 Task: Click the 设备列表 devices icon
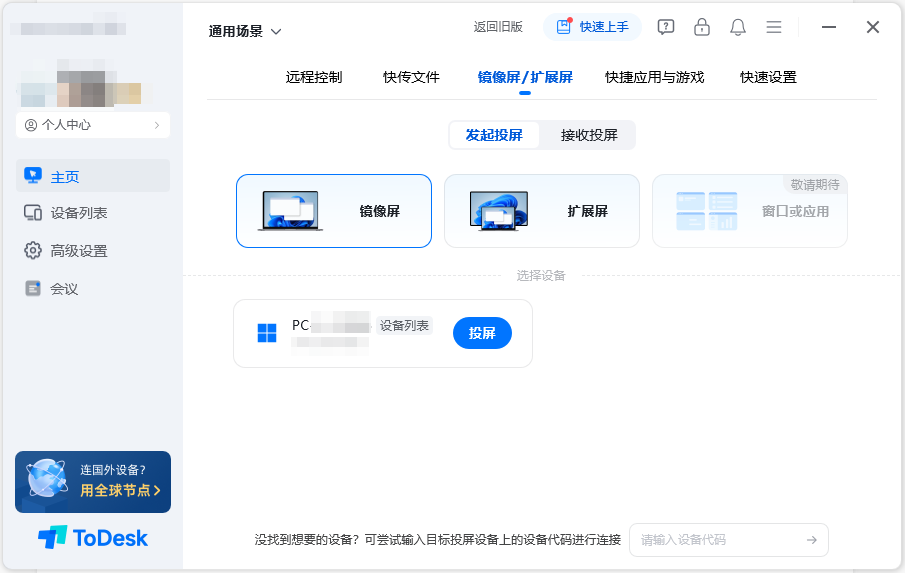click(33, 213)
